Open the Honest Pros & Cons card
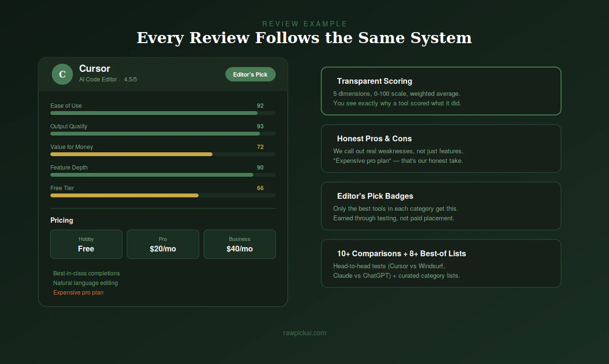This screenshot has width=609, height=364. click(x=441, y=148)
